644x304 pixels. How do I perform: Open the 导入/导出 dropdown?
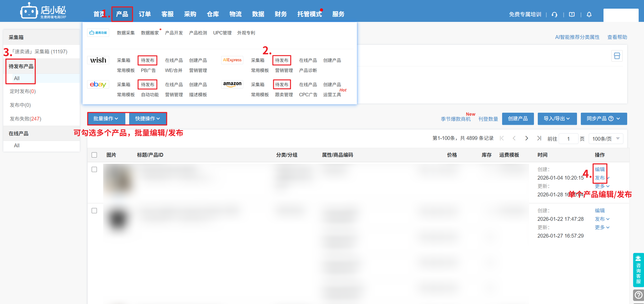(x=557, y=119)
